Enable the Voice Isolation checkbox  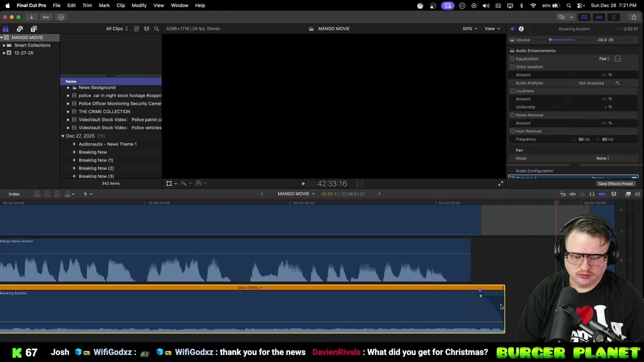512,67
